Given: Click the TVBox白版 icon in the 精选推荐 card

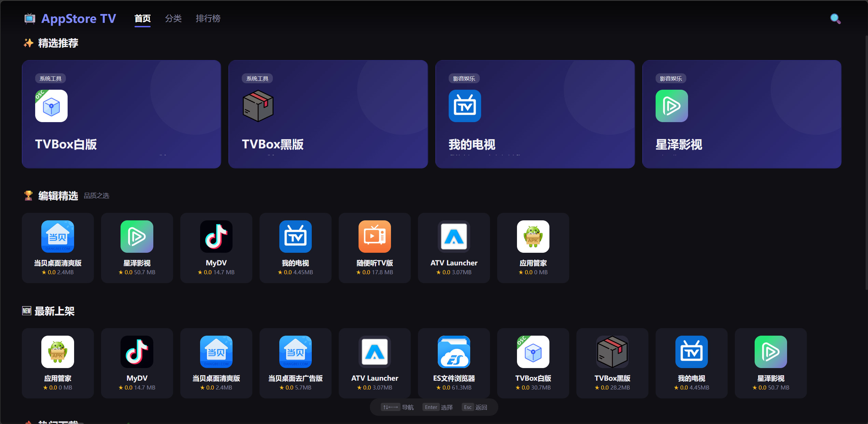Looking at the screenshot, I should point(51,106).
